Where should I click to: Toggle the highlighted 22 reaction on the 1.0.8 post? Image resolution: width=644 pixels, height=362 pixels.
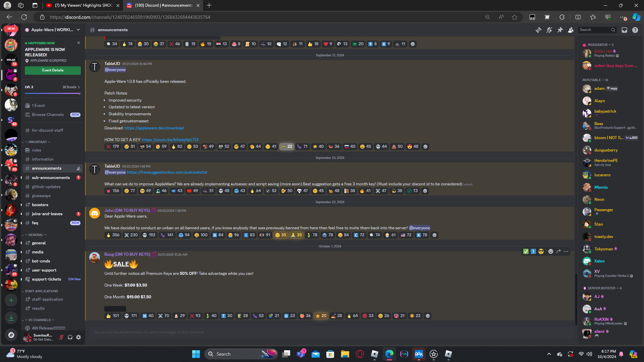tap(286, 146)
